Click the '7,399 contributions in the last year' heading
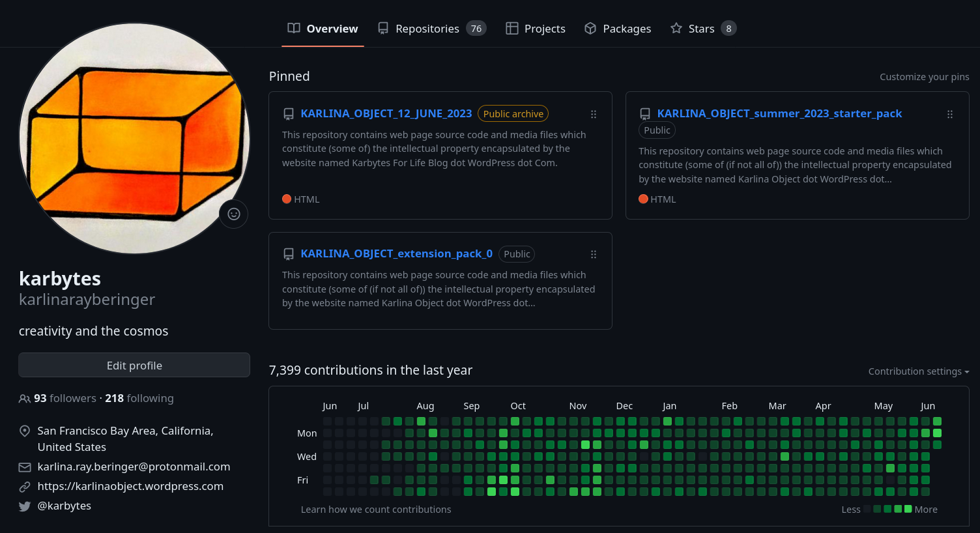The image size is (980, 533). pos(371,370)
